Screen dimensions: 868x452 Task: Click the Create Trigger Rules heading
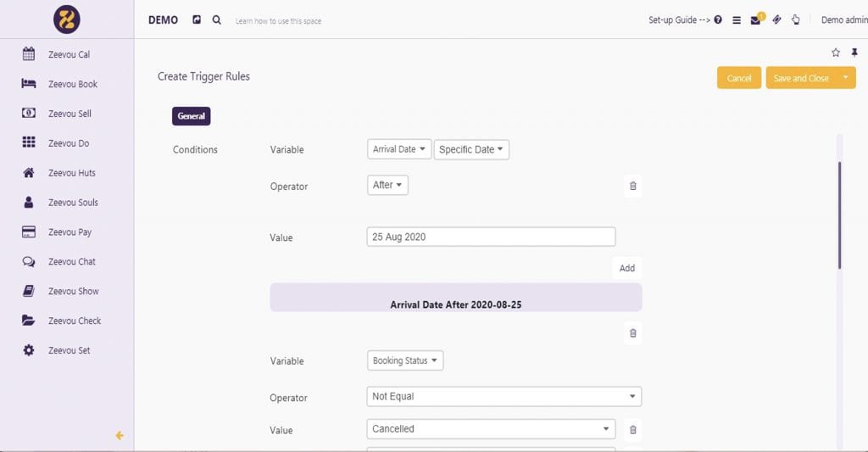click(203, 76)
